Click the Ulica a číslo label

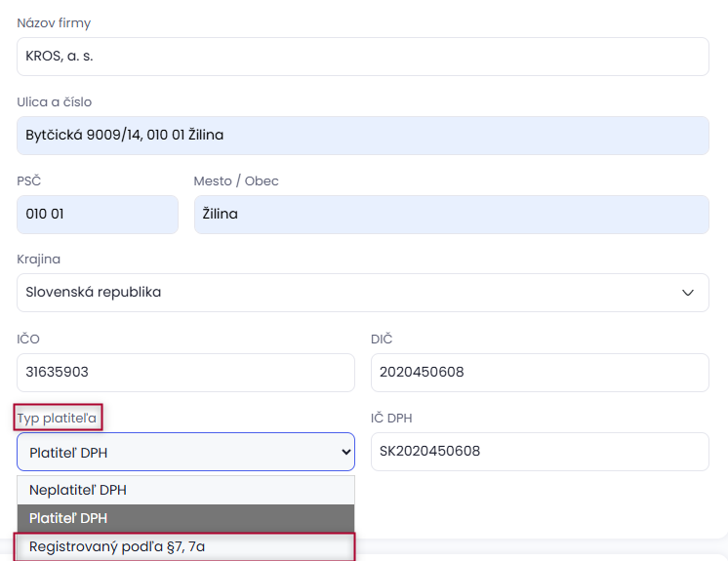[x=55, y=101]
